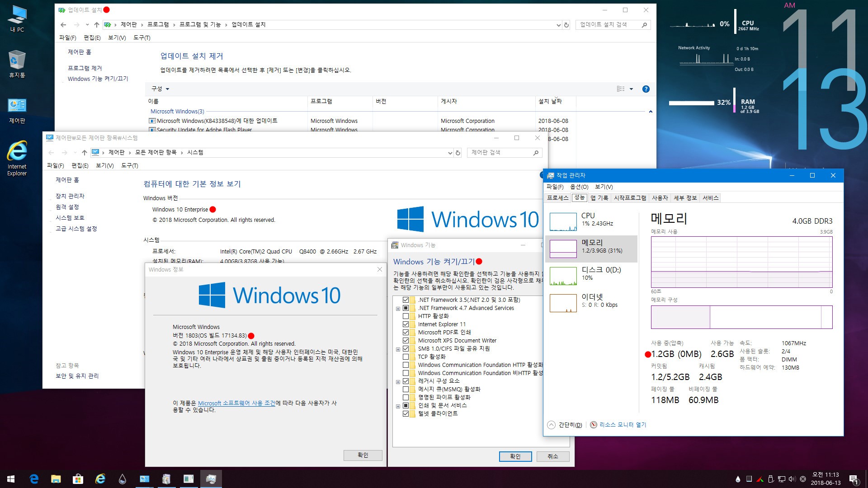The height and width of the screenshot is (488, 868).
Task: Collapse the Microsoft Windows(3) group
Action: (651, 112)
